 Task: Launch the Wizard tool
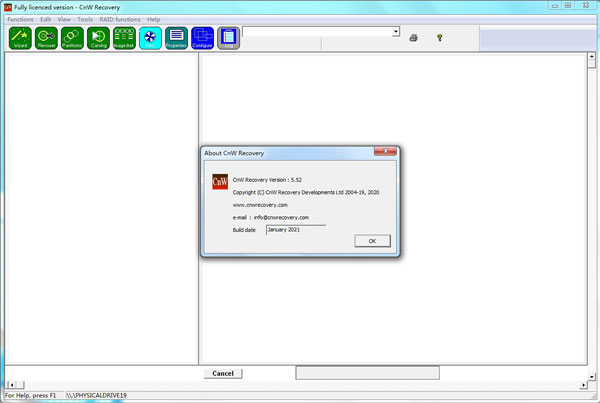[20, 38]
